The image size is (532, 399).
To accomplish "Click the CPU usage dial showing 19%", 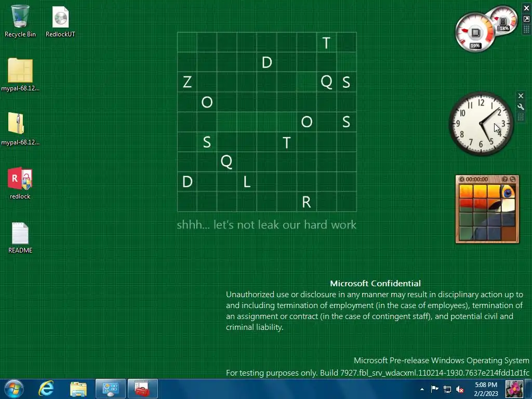I will point(475,33).
